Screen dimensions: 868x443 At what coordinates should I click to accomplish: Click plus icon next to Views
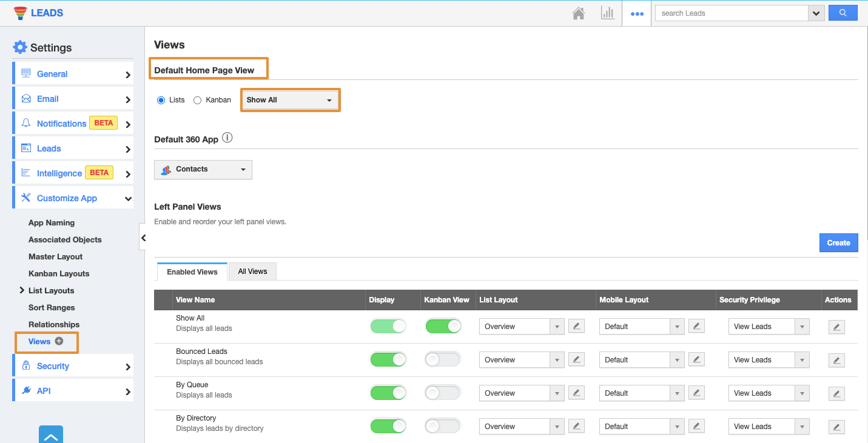(x=59, y=341)
